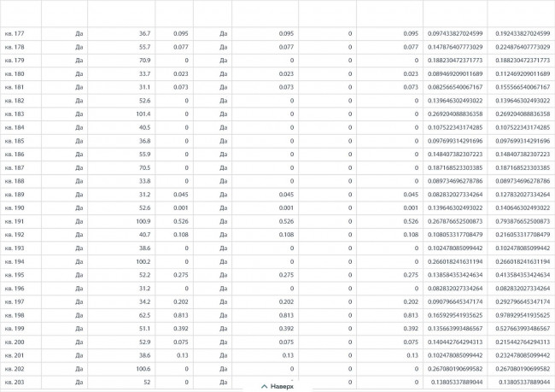The image size is (555, 392).
Task: Click the row label кв. 200
Action: click(15, 342)
